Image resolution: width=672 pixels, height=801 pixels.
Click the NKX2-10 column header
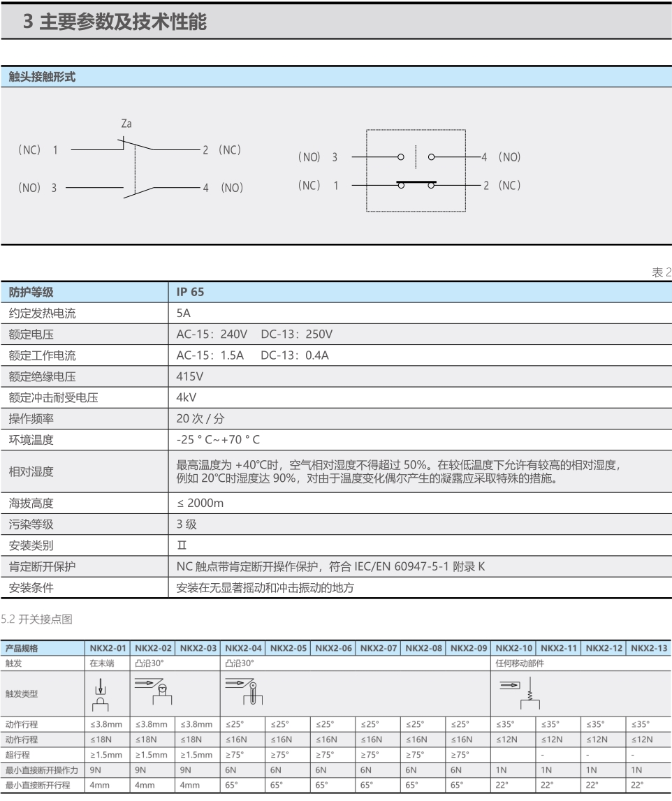click(x=513, y=648)
